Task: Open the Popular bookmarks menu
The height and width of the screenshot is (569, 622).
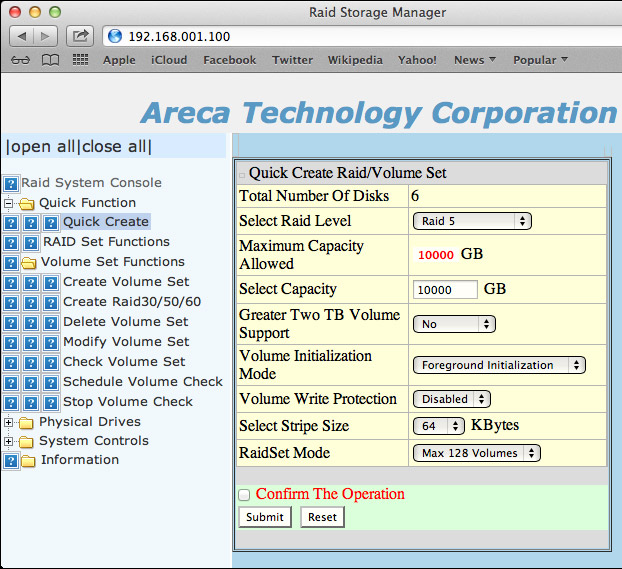Action: pyautogui.click(x=540, y=60)
